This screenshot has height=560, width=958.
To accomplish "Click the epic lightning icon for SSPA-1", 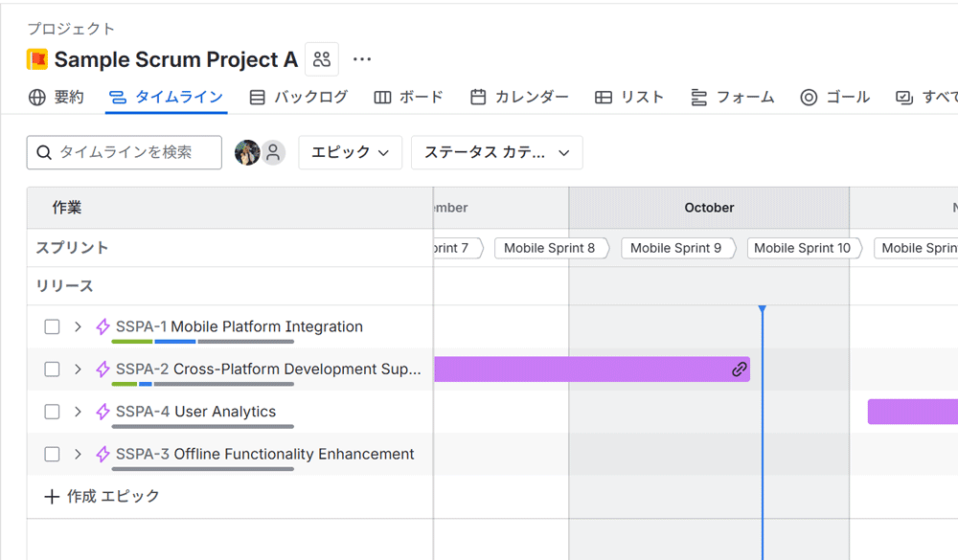I will pos(103,327).
